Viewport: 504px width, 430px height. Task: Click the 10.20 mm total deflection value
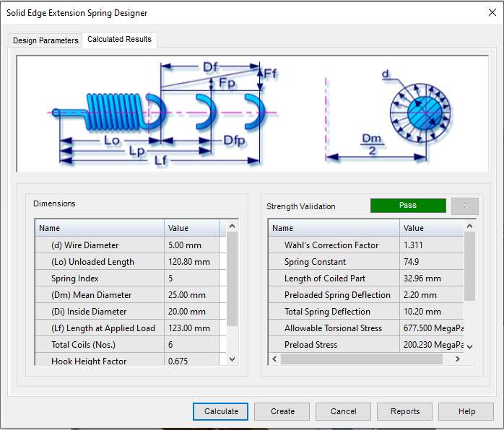coord(422,312)
